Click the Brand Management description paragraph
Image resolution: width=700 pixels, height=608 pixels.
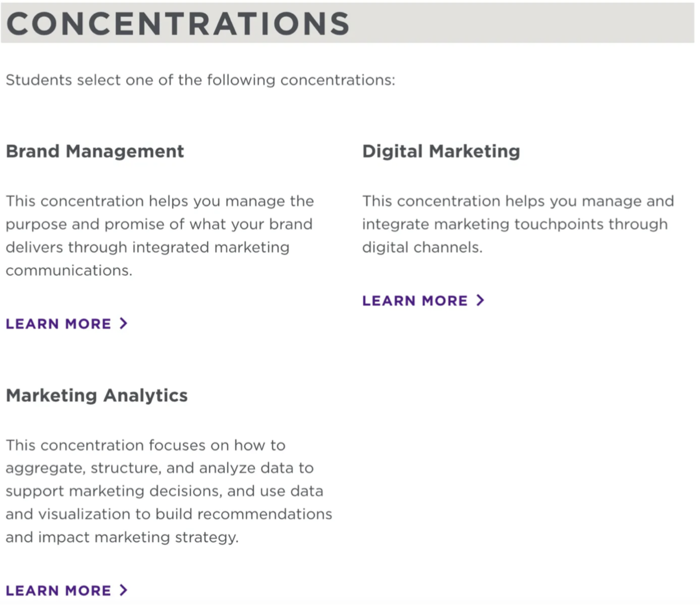160,236
